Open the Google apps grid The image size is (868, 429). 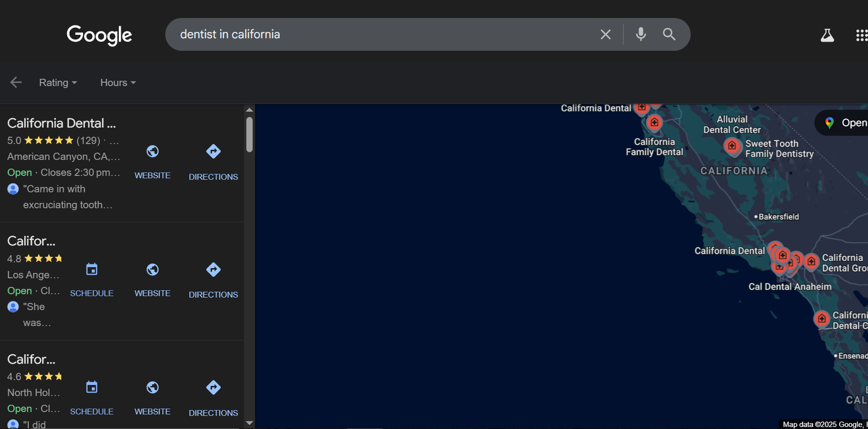pos(862,35)
